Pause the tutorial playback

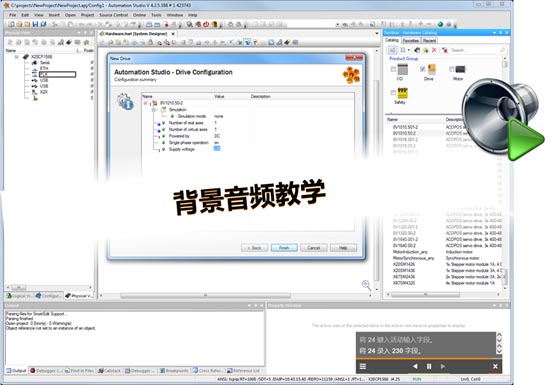tap(429, 366)
